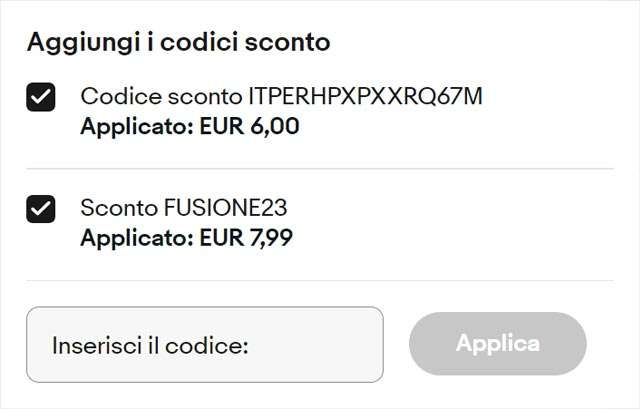Image resolution: width=640 pixels, height=409 pixels.
Task: Uncheck the FUSIONE23 discount checkbox
Action: click(x=41, y=210)
